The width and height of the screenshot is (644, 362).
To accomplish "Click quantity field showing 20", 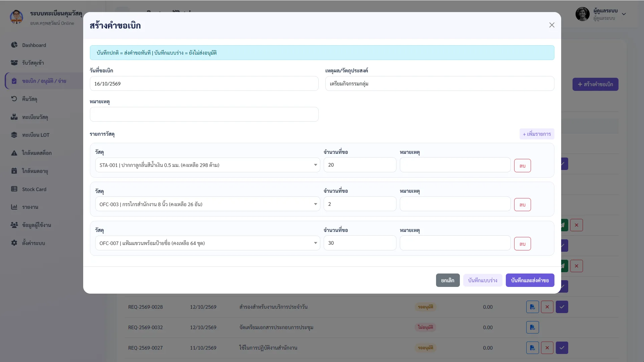I will [x=360, y=165].
